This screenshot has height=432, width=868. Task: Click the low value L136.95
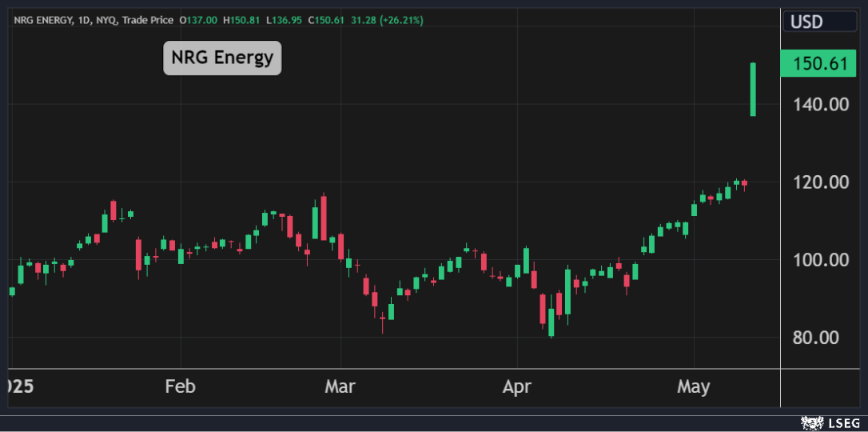(x=284, y=21)
